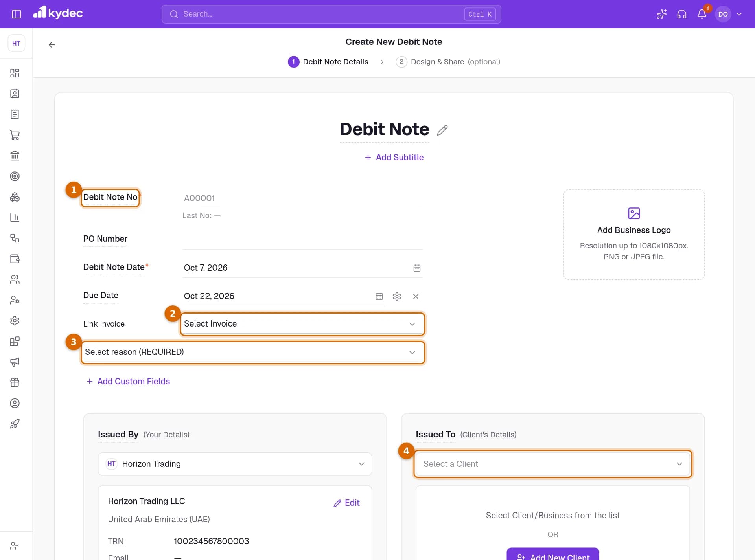755x560 pixels.
Task: Open the profile circle icon in sidebar
Action: coord(15,403)
